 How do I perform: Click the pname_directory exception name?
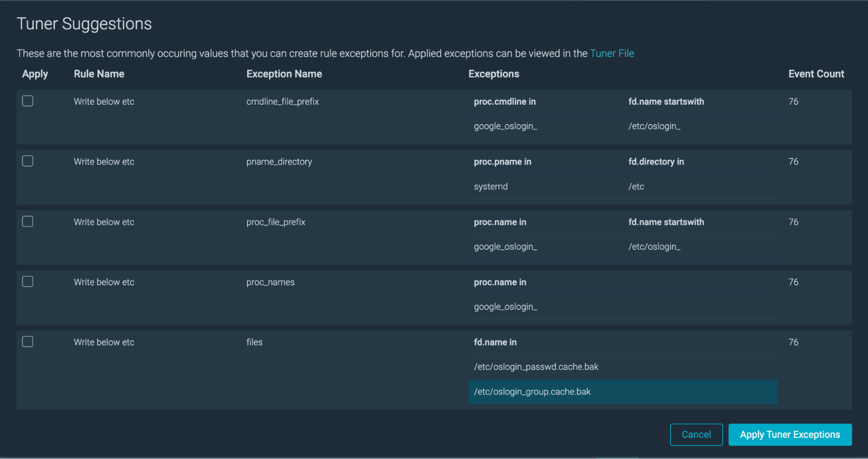tap(279, 162)
